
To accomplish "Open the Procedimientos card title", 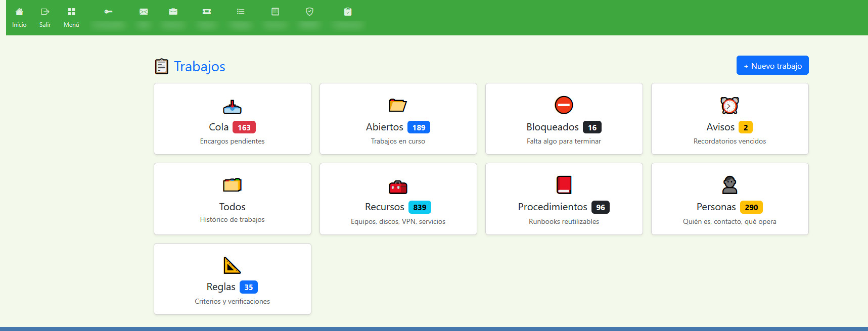I will [553, 207].
